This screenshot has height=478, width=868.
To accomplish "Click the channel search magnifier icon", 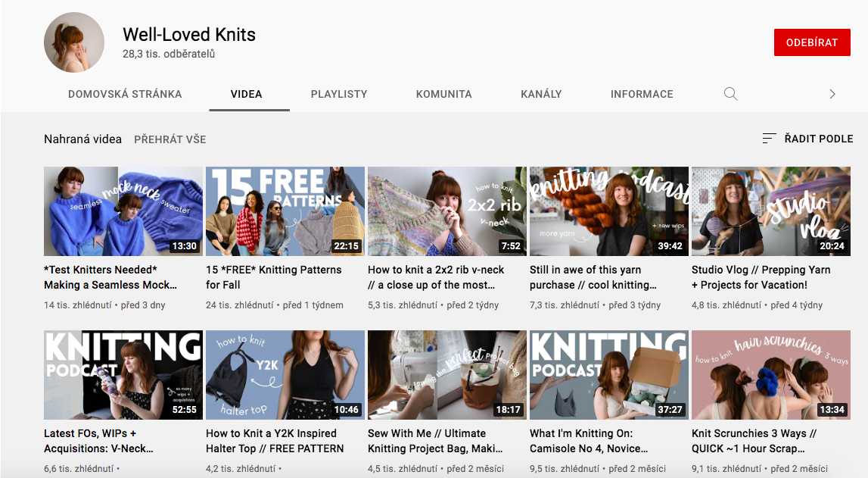I will tap(731, 94).
